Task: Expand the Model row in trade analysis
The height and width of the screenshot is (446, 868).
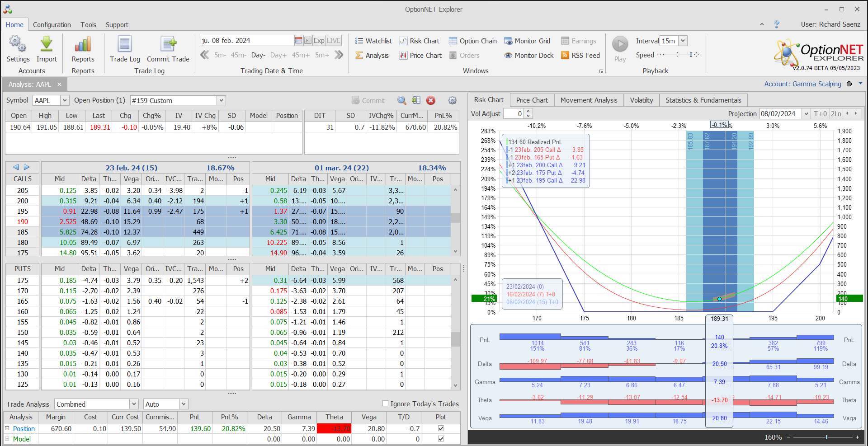Action: pyautogui.click(x=7, y=439)
